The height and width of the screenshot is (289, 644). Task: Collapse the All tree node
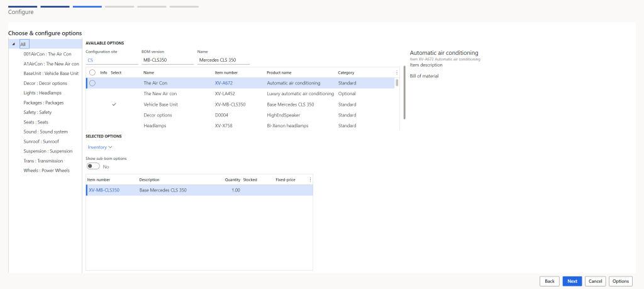click(14, 45)
